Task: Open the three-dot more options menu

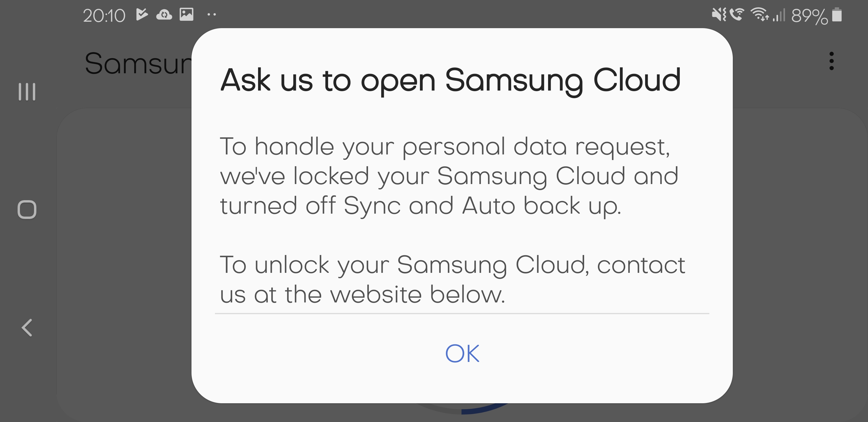Action: coord(831,61)
